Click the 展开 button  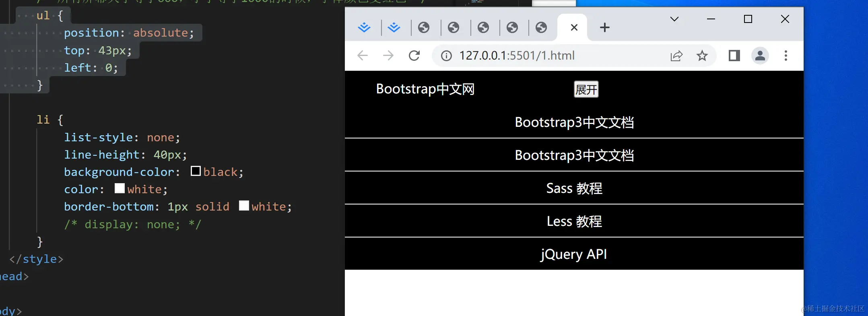click(586, 89)
